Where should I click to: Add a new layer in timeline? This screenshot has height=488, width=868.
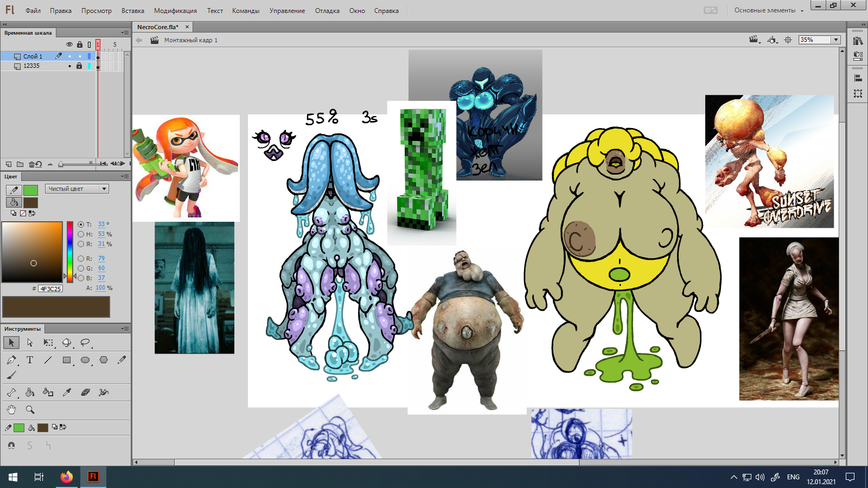coord(9,164)
